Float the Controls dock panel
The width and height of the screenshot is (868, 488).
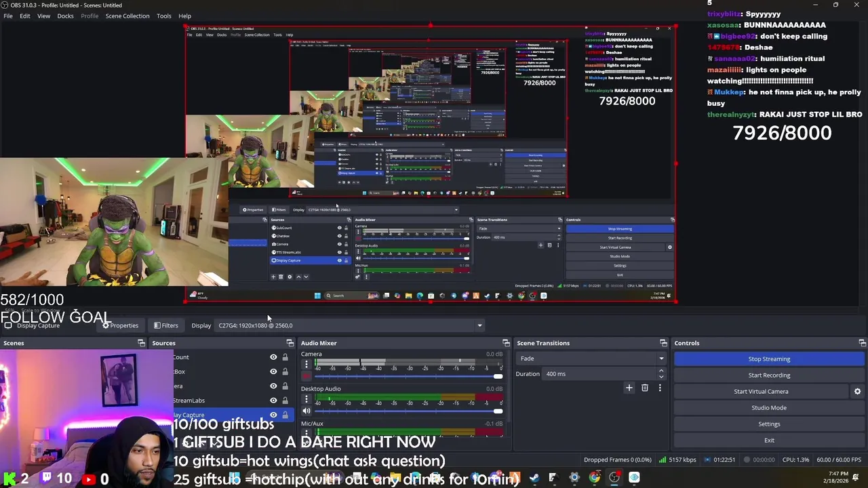[862, 343]
